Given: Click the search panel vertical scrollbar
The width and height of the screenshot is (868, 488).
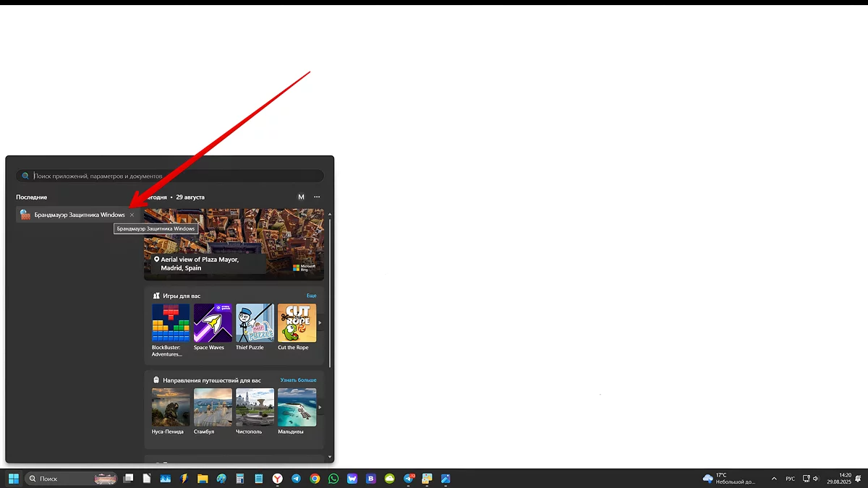Looking at the screenshot, I should pyautogui.click(x=330, y=289).
